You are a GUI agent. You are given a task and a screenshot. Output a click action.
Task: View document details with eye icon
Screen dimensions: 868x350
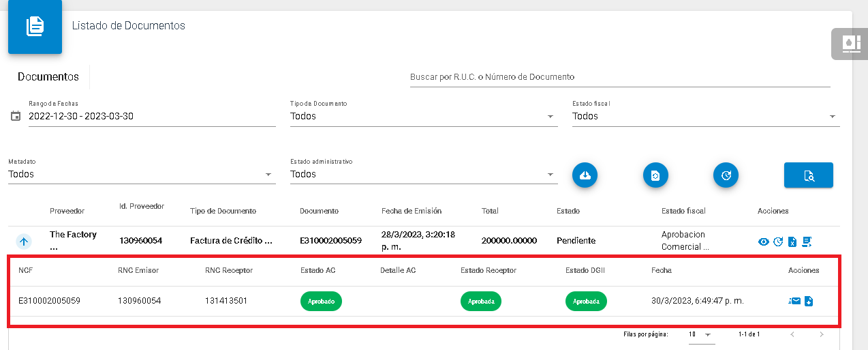pos(764,242)
